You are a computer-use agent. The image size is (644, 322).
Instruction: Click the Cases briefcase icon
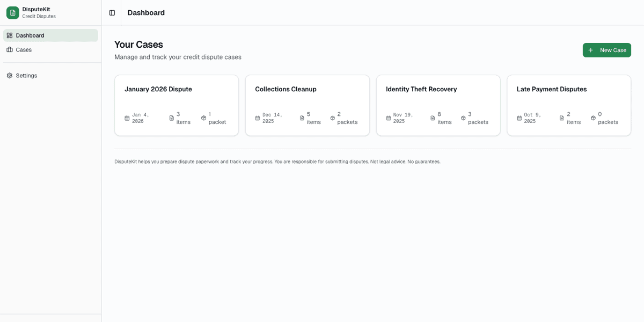tap(10, 49)
